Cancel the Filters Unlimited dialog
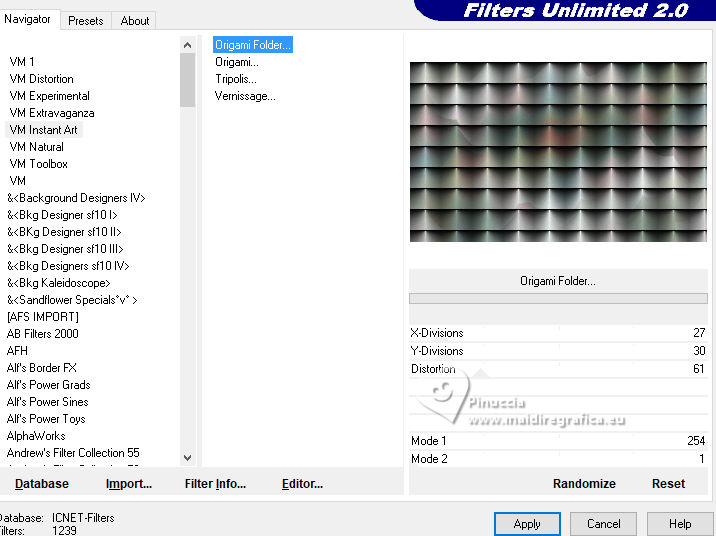 coord(603,524)
